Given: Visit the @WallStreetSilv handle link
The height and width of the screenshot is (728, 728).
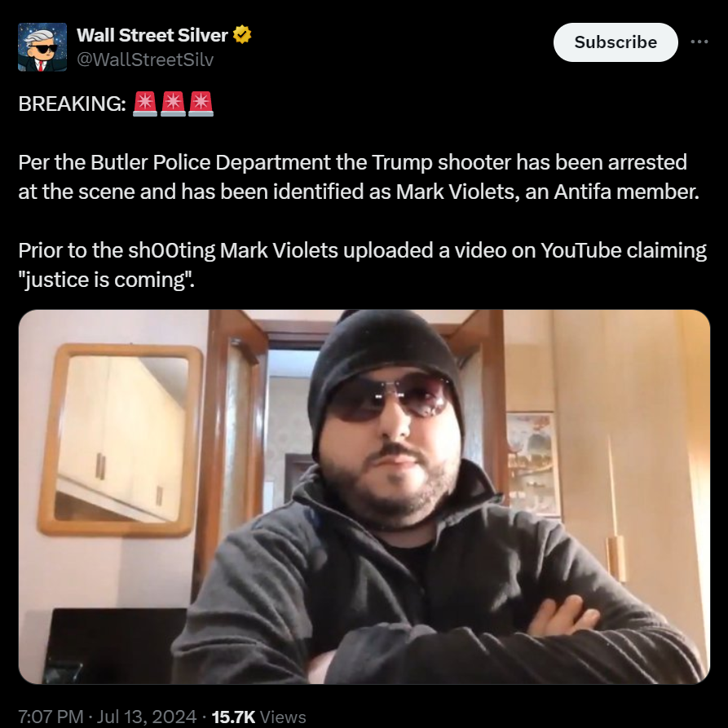Looking at the screenshot, I should point(145,60).
